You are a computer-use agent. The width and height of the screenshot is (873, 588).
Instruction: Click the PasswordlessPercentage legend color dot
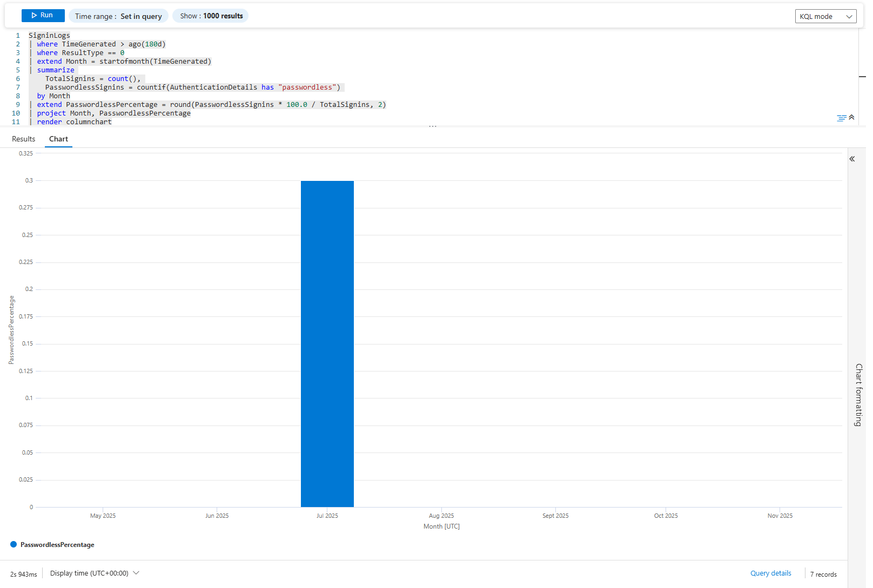click(x=14, y=544)
